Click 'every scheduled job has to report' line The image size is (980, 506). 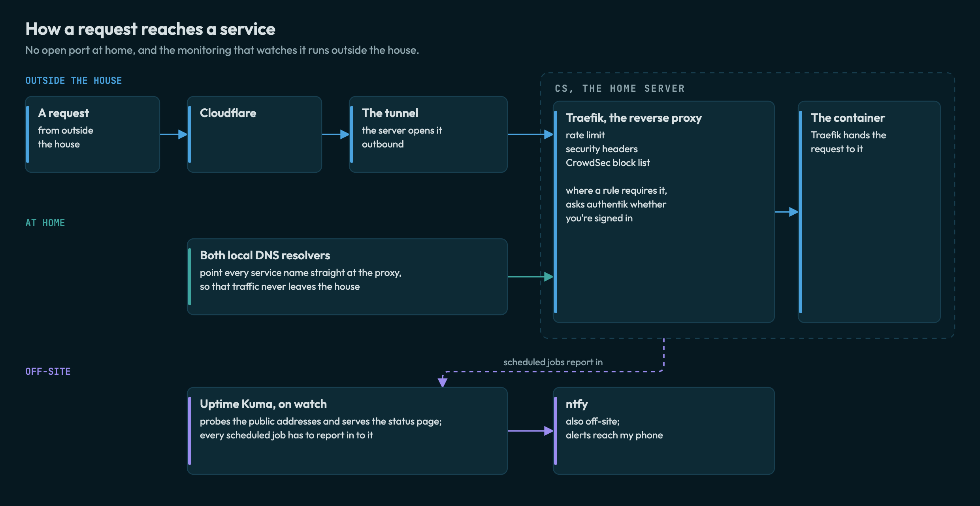click(x=286, y=435)
